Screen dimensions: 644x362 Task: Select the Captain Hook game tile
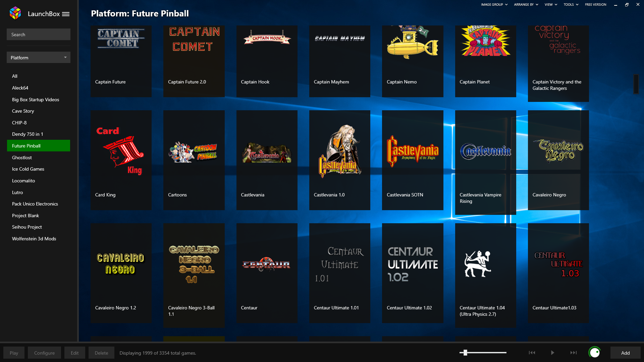pos(267,61)
